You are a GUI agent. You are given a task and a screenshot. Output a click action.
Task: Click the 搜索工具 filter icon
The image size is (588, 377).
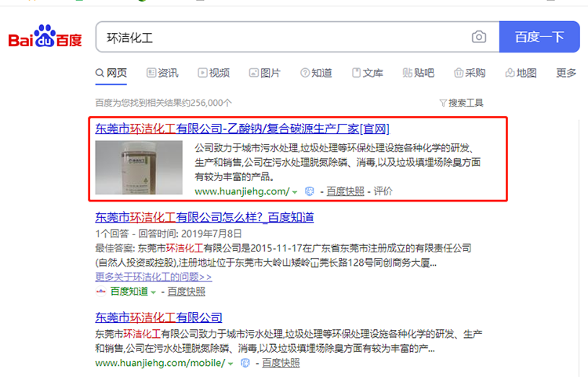pos(443,103)
